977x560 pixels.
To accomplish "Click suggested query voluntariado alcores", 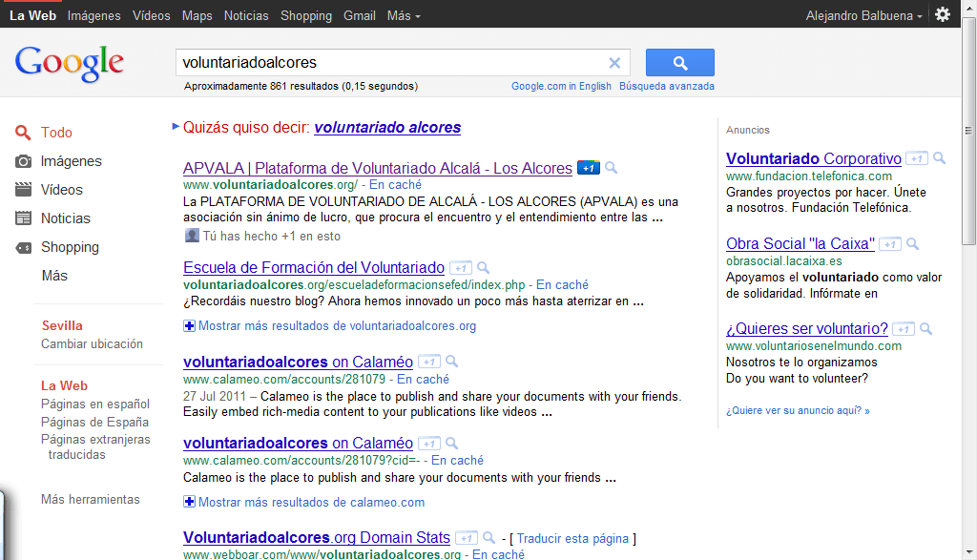I will pos(387,127).
